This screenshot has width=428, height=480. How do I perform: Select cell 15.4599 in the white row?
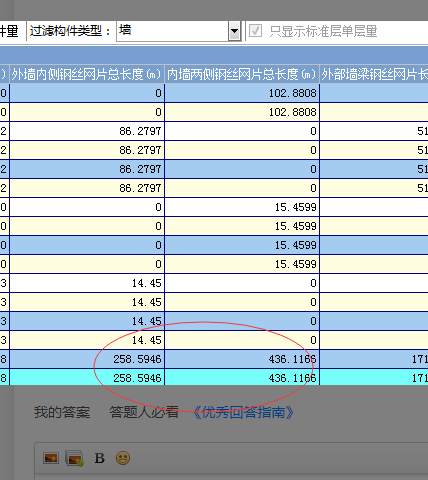pyautogui.click(x=242, y=207)
